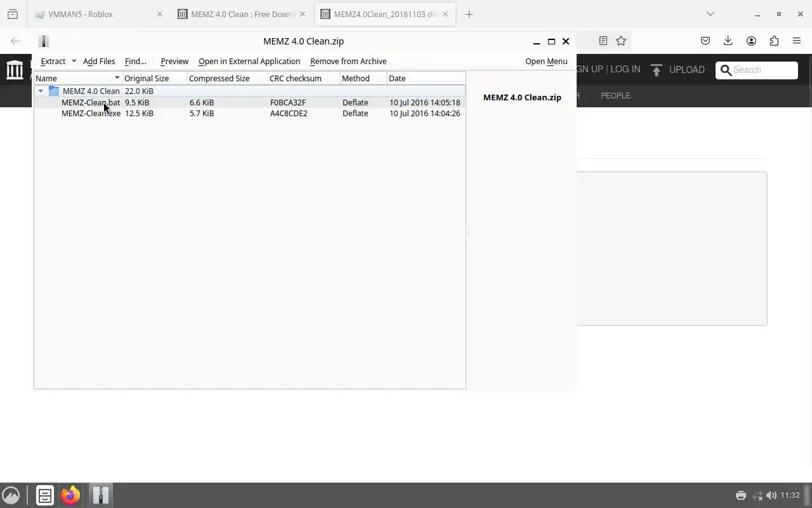This screenshot has height=508, width=812.
Task: Click date 10 Jul 2016 14:04:26
Action: pyautogui.click(x=425, y=113)
